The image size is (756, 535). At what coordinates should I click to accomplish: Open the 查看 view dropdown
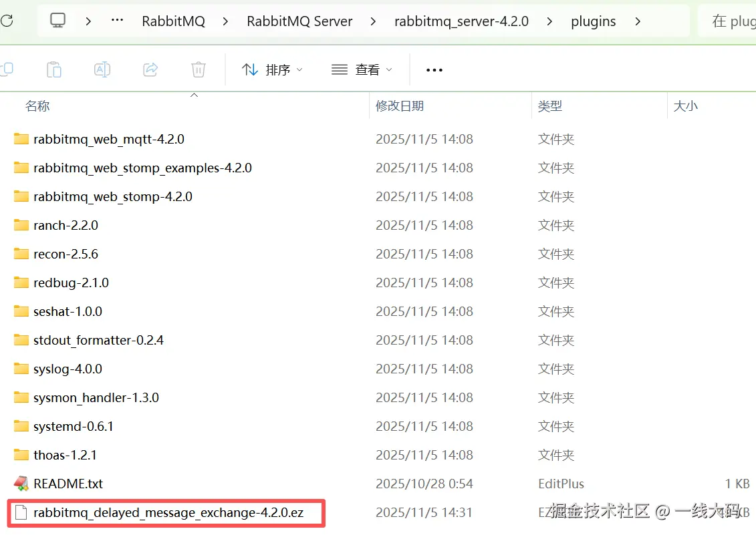point(362,70)
